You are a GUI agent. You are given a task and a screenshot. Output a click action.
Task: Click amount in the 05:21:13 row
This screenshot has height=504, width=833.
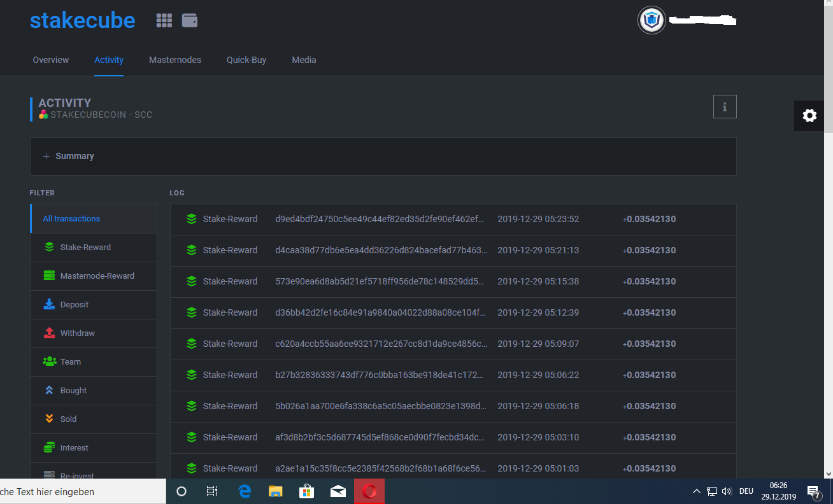click(x=649, y=250)
